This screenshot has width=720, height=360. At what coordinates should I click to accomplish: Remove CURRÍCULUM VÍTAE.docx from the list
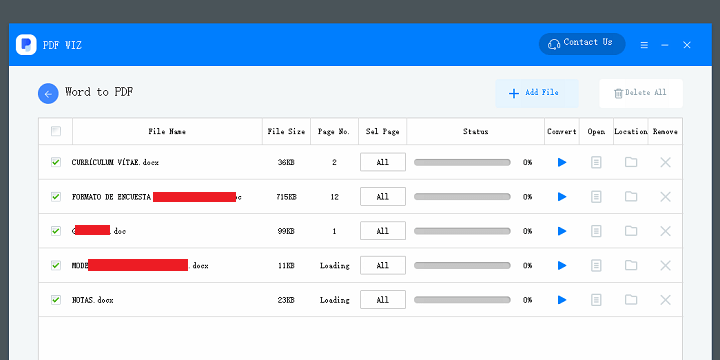pyautogui.click(x=665, y=162)
